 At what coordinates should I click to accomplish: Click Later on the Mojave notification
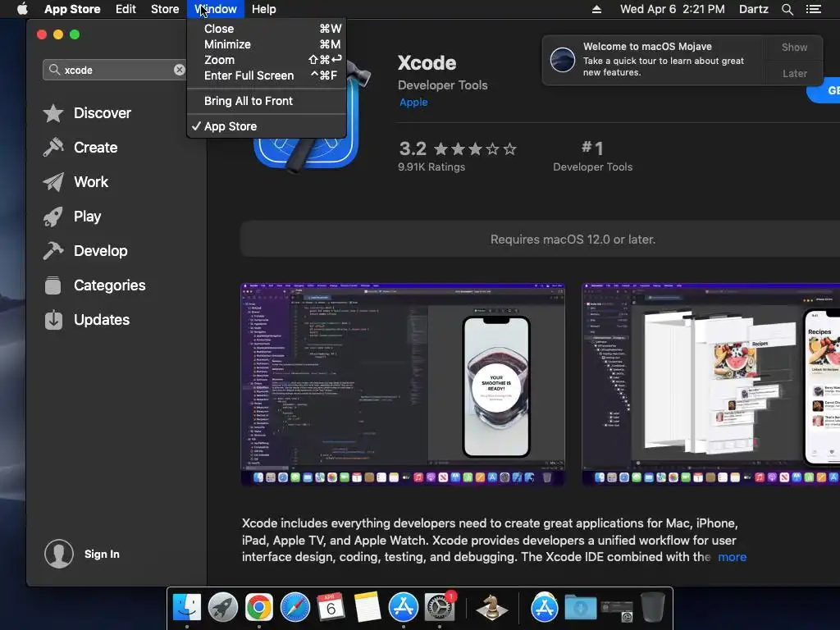tap(794, 73)
